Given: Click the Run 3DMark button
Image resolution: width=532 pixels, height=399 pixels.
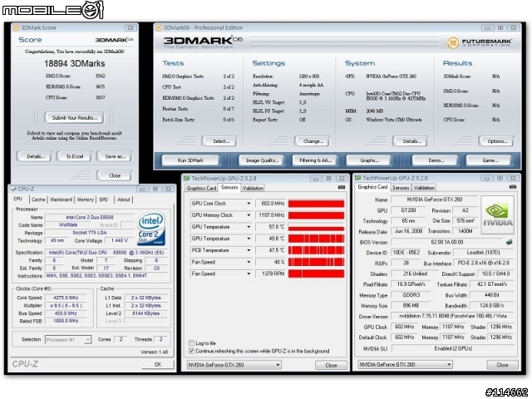Looking at the screenshot, I should pos(190,160).
